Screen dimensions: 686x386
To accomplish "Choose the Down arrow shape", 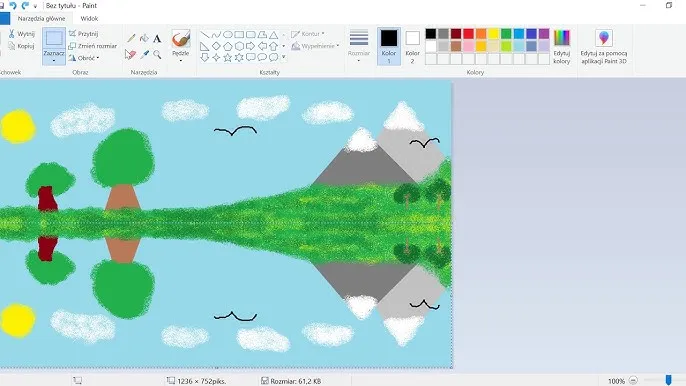I will pos(204,57).
